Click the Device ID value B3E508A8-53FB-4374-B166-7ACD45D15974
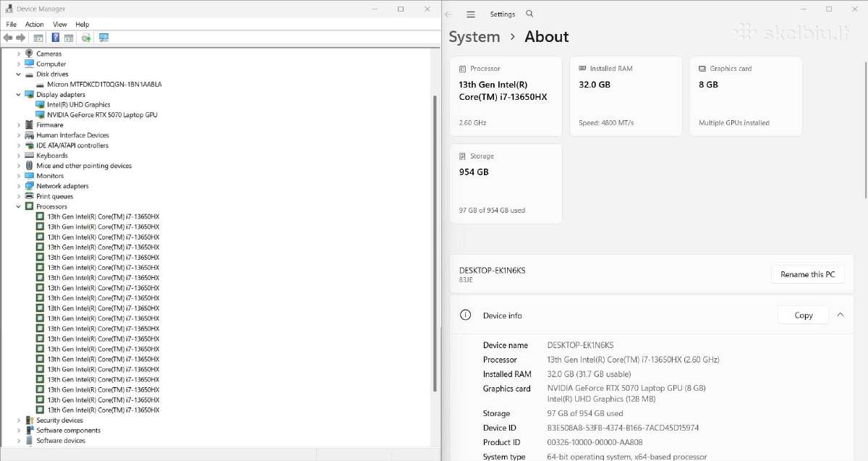The width and height of the screenshot is (868, 461). (x=623, y=428)
